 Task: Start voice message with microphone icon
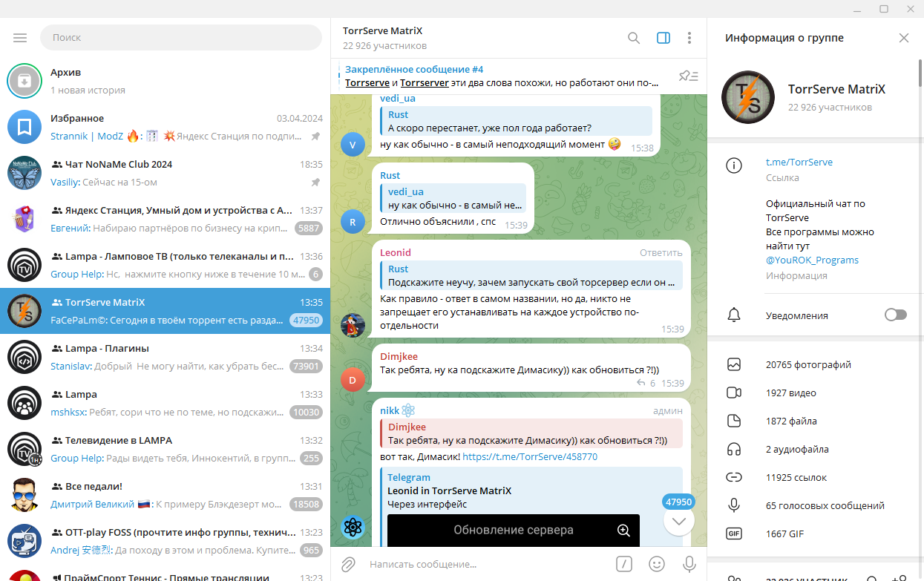pyautogui.click(x=689, y=564)
